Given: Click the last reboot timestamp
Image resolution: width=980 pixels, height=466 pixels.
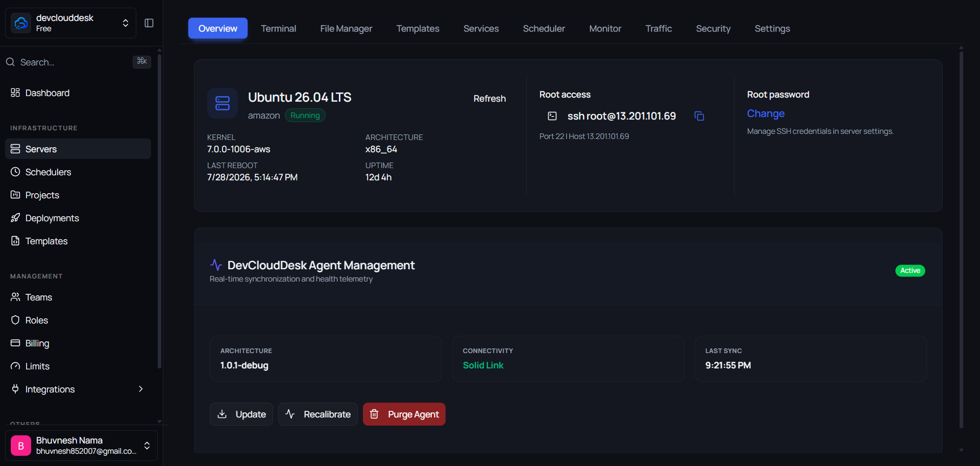Looking at the screenshot, I should tap(252, 177).
